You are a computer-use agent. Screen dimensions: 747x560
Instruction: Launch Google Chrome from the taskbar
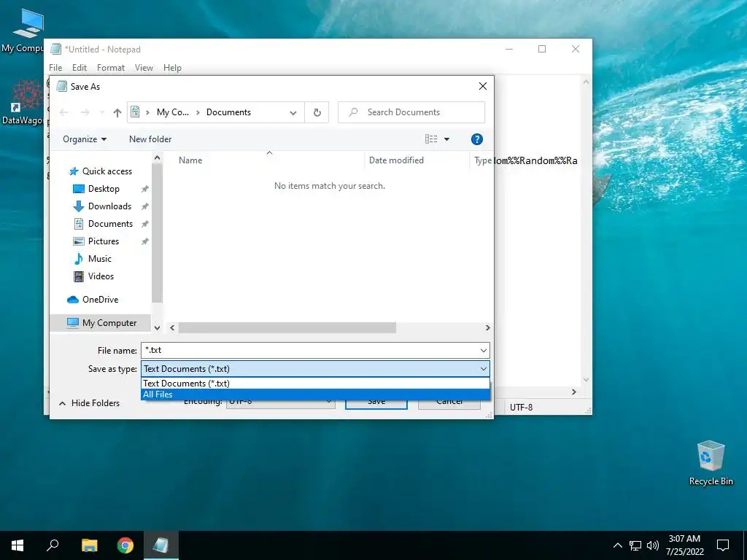coord(125,545)
